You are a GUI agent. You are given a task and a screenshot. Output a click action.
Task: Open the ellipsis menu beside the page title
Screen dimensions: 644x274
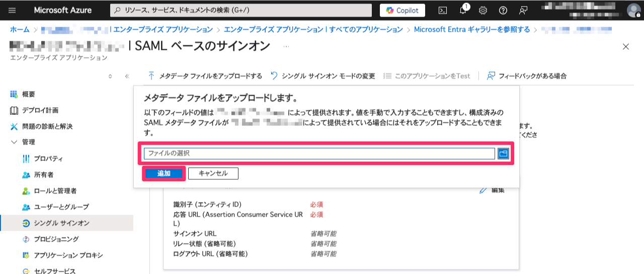[x=286, y=46]
